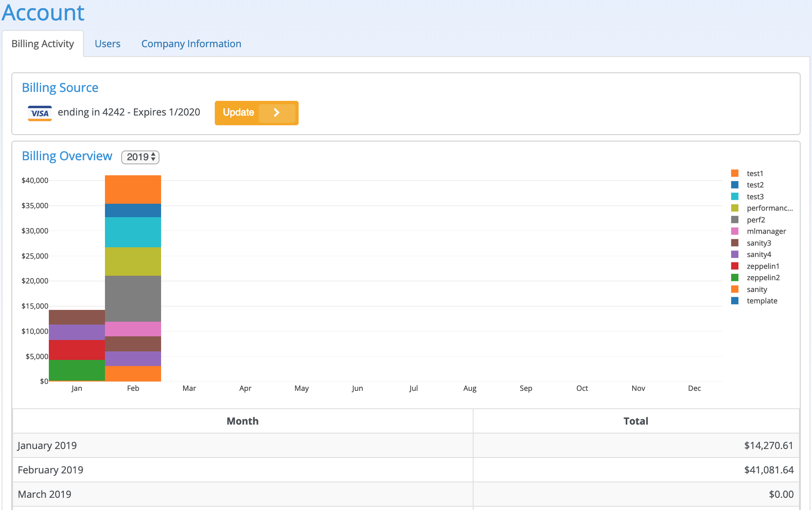
Task: Toggle the zeppelin1 legend swatch
Action: pyautogui.click(x=735, y=266)
